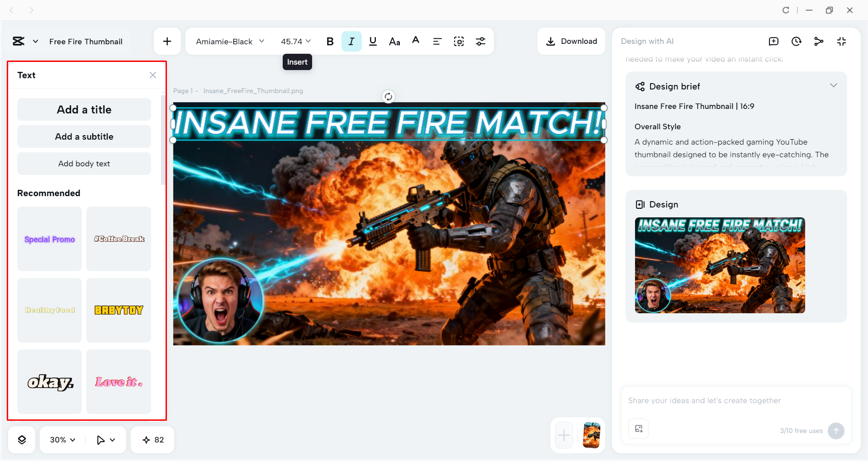Click the Design with AI title

point(647,41)
